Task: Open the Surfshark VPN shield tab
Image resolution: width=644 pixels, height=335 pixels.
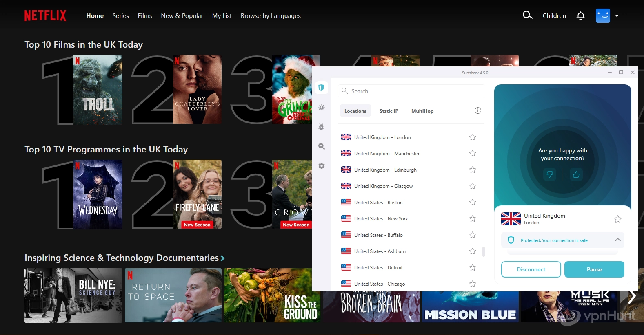Action: [x=321, y=88]
